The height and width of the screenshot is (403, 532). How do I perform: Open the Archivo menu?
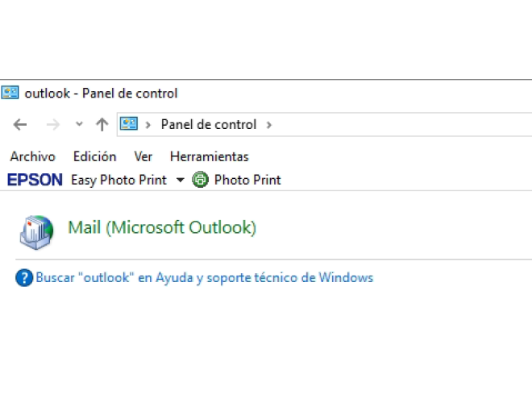tap(32, 156)
